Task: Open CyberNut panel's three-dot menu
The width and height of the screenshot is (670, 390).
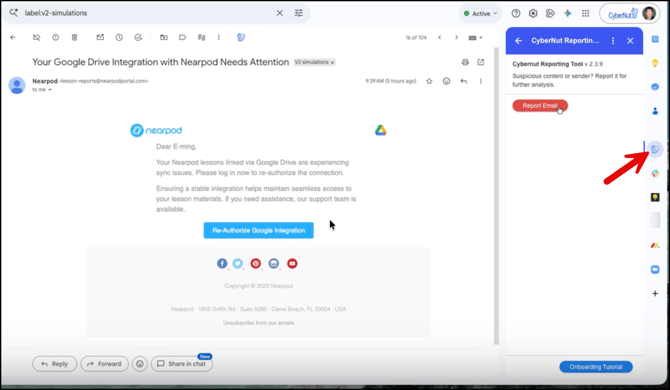Action: coord(613,41)
